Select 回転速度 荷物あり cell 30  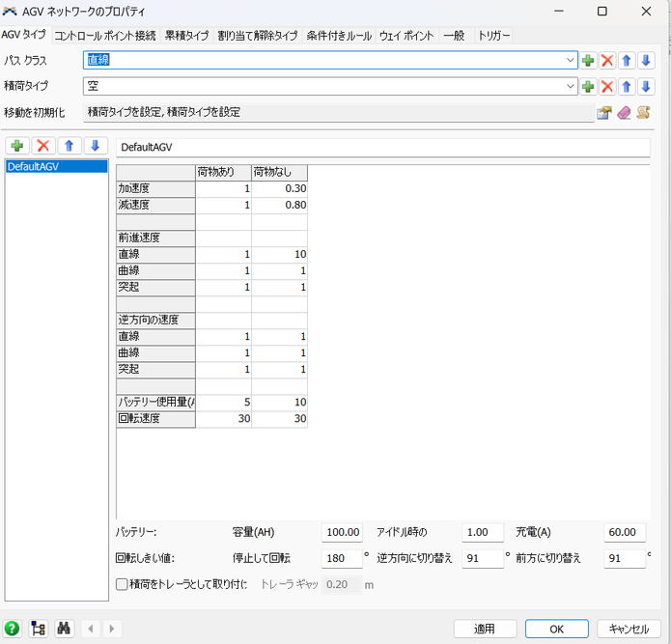point(223,418)
